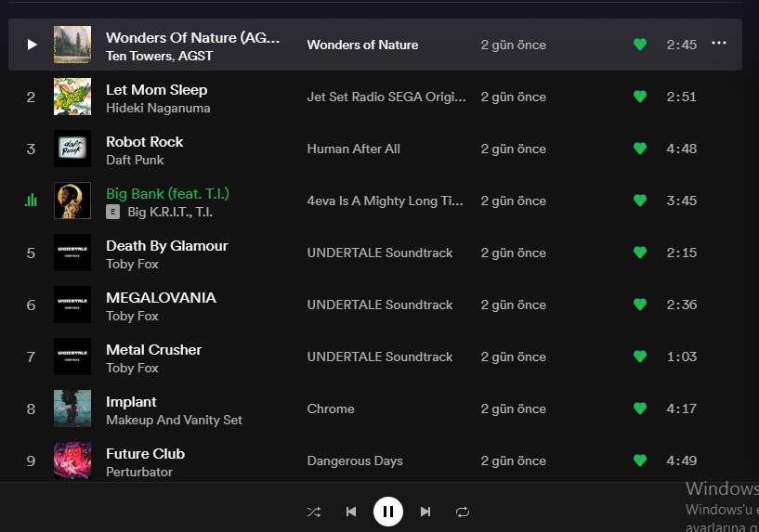The width and height of the screenshot is (759, 532).
Task: Open the Chrome album
Action: coord(331,409)
